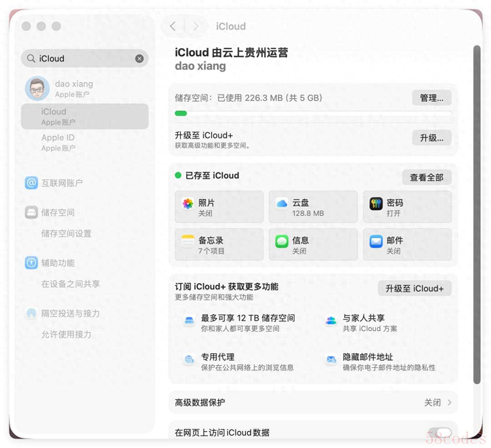Open the Photos (照片) app icon
The image size is (491, 448).
(188, 204)
